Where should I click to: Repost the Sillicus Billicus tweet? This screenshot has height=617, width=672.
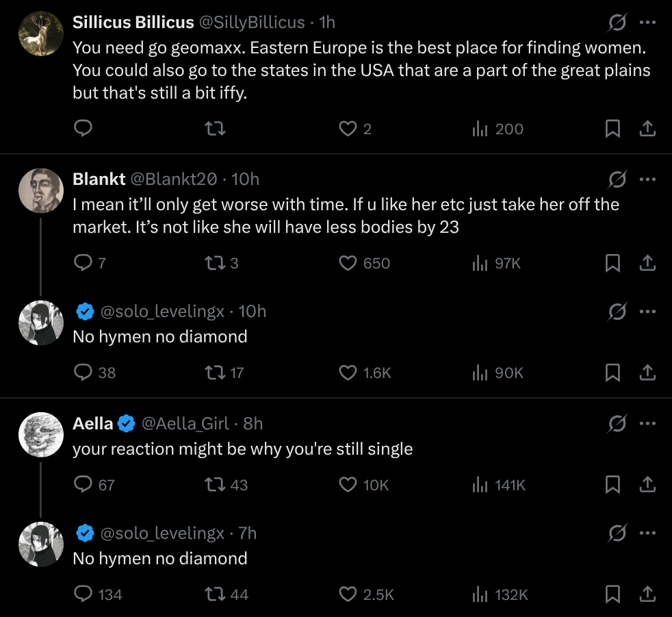pos(216,129)
